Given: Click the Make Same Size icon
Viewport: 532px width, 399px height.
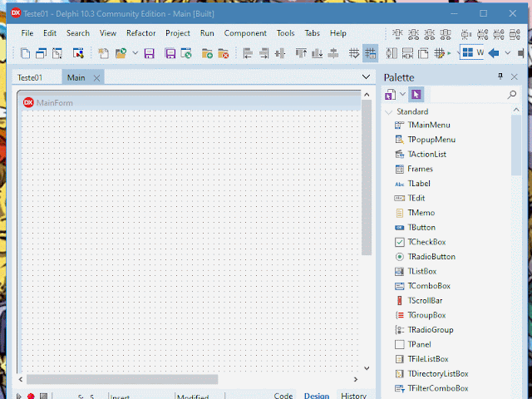Looking at the screenshot, I should pyautogui.click(x=407, y=53).
